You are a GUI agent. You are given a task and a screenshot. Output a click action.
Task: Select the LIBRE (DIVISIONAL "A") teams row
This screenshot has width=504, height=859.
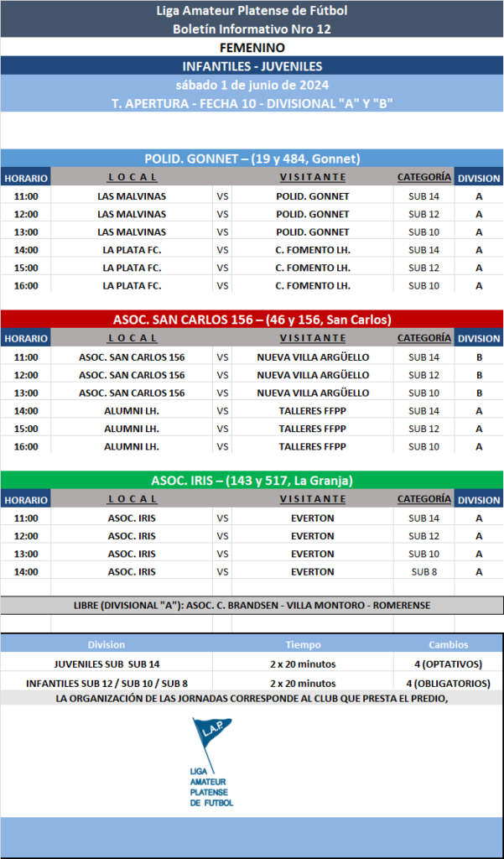(252, 605)
